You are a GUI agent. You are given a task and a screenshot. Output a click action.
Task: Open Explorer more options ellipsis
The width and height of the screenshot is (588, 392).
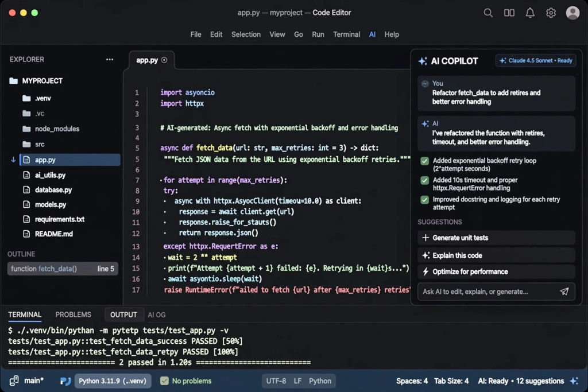tap(110, 59)
